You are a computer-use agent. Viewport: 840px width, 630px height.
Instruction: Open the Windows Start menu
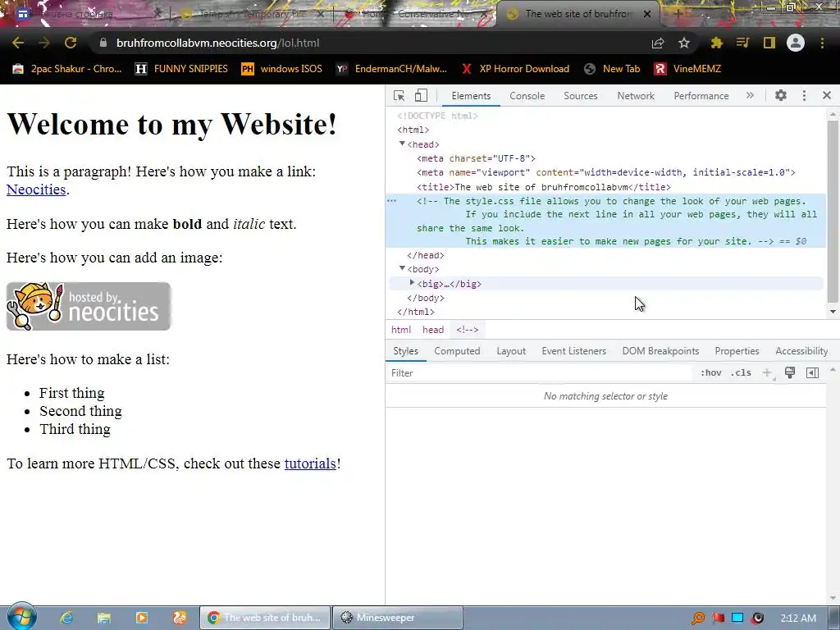pos(21,617)
